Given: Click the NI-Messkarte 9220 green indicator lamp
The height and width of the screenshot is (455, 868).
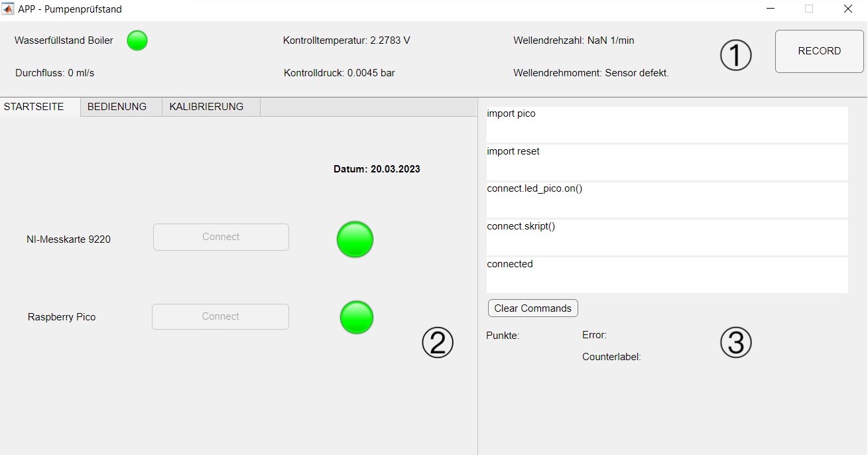Looking at the screenshot, I should pyautogui.click(x=355, y=239).
